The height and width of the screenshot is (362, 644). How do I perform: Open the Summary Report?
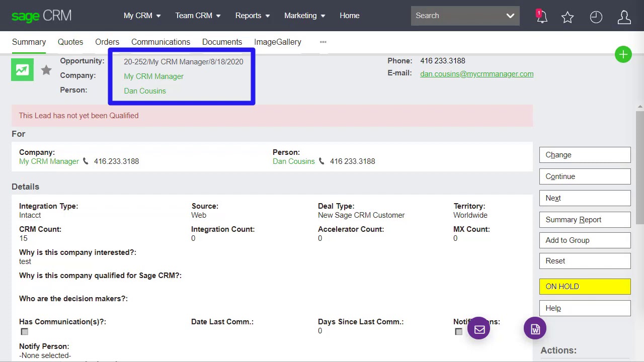(x=585, y=220)
